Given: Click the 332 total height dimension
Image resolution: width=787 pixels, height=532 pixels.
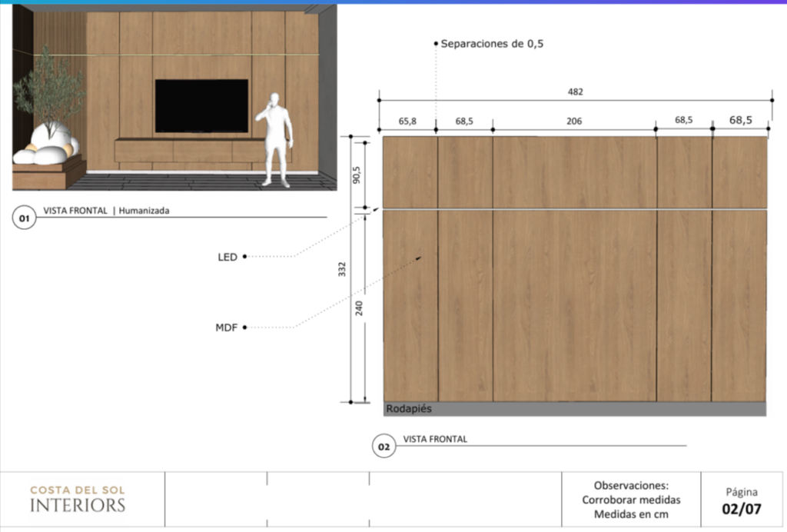Looking at the screenshot, I should coord(342,270).
